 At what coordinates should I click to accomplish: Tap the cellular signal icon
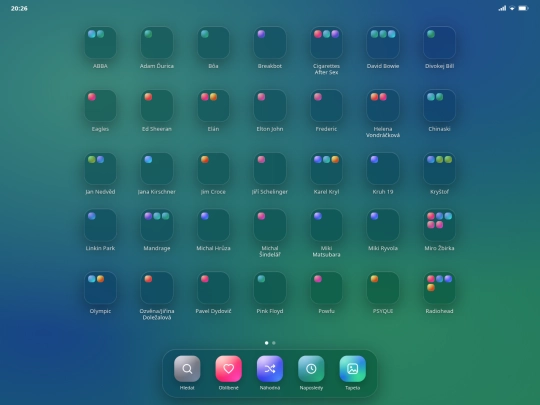coord(502,8)
